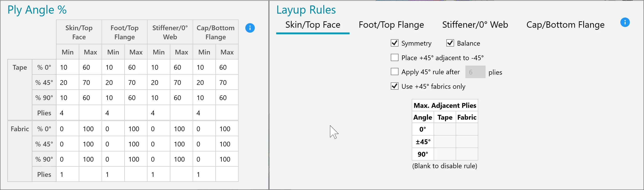Disable Use +45° fabrics only

394,86
